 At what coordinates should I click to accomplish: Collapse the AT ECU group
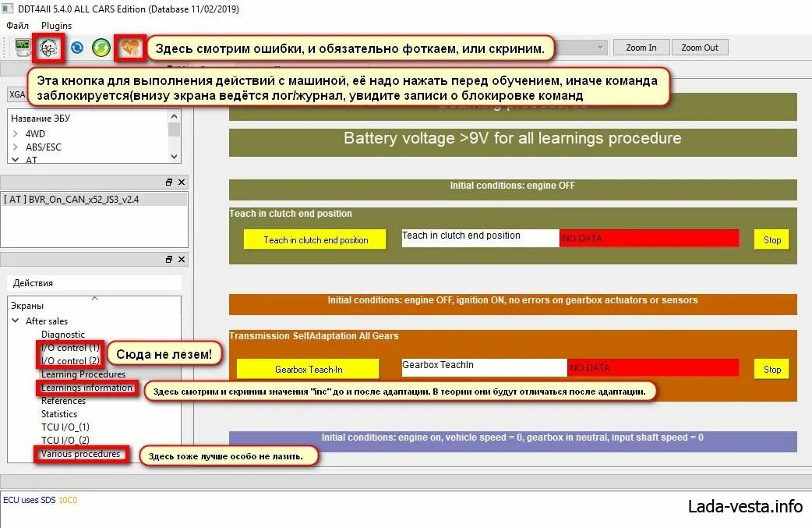(x=16, y=160)
